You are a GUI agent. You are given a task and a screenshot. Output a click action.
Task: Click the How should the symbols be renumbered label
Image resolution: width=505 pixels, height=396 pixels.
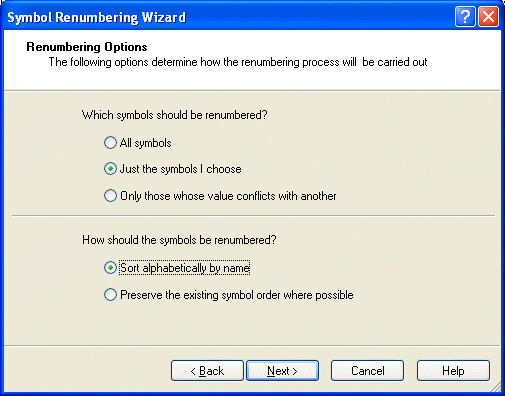click(x=179, y=240)
